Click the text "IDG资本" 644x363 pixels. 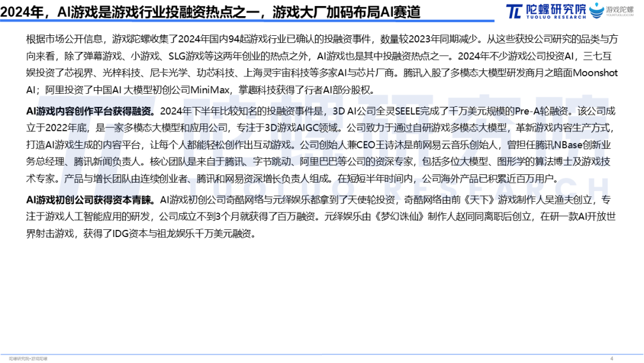pos(130,233)
